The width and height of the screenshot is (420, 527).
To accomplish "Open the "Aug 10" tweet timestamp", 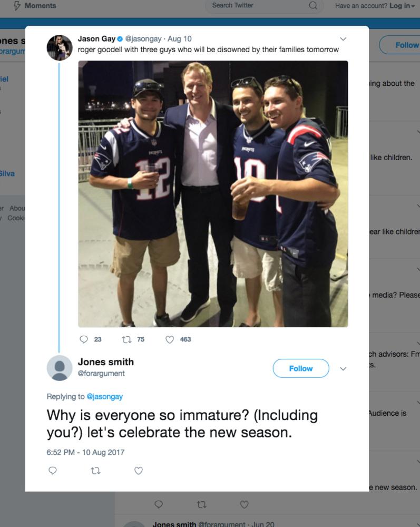I will (x=180, y=38).
